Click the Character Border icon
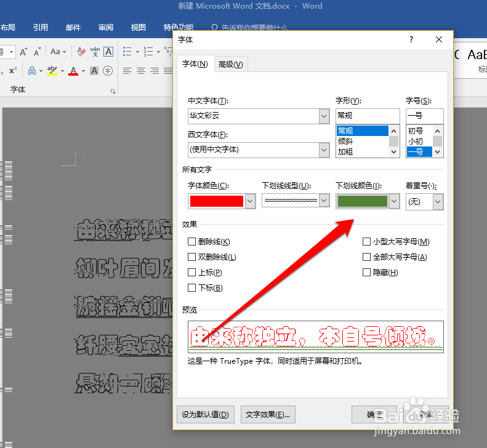This screenshot has width=487, height=448. point(108,52)
